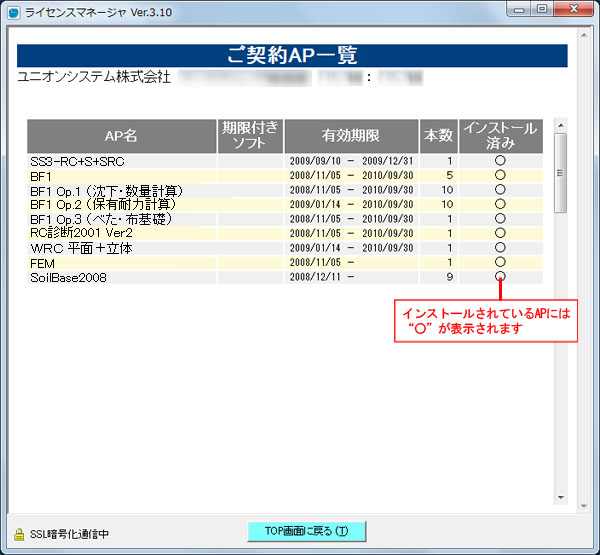The image size is (600, 555).
Task: Click installed circle mark for WRC 平面＋立体
Action: coord(501,248)
